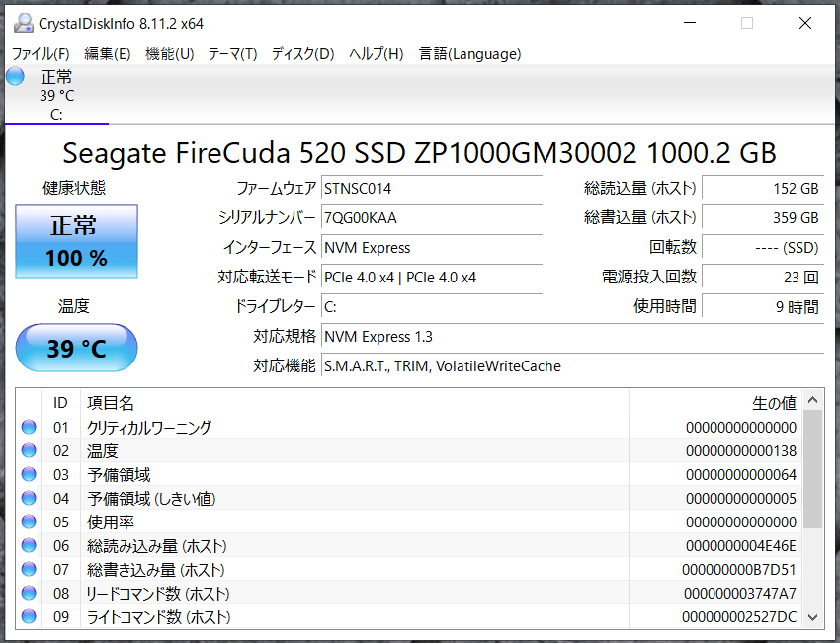840x643 pixels.
Task: Open the テーマ(T) menu
Action: click(x=232, y=54)
